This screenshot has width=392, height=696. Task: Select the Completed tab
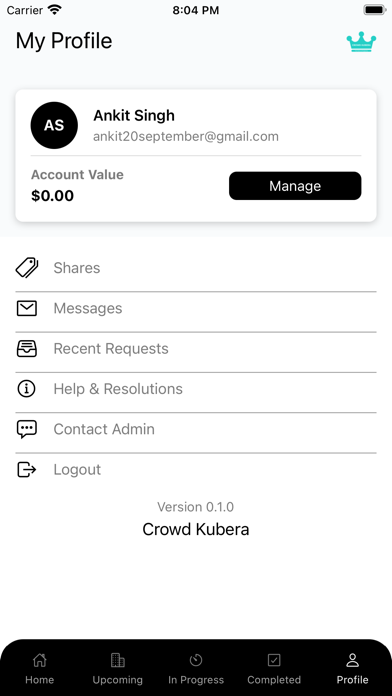pos(274,669)
